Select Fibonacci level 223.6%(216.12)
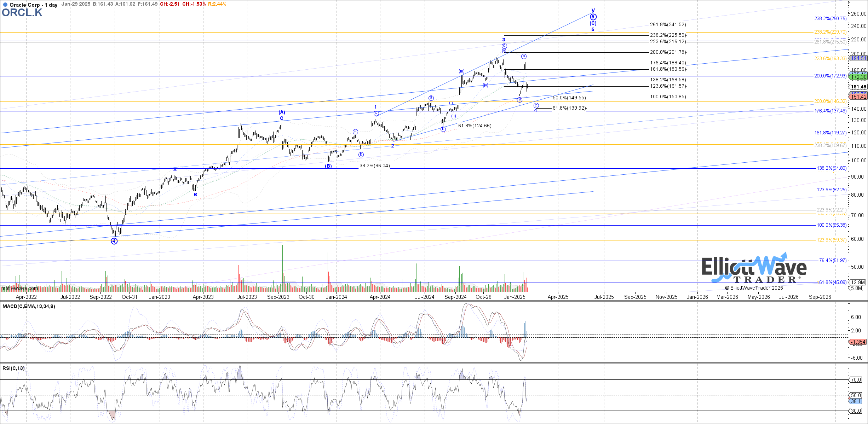 668,42
